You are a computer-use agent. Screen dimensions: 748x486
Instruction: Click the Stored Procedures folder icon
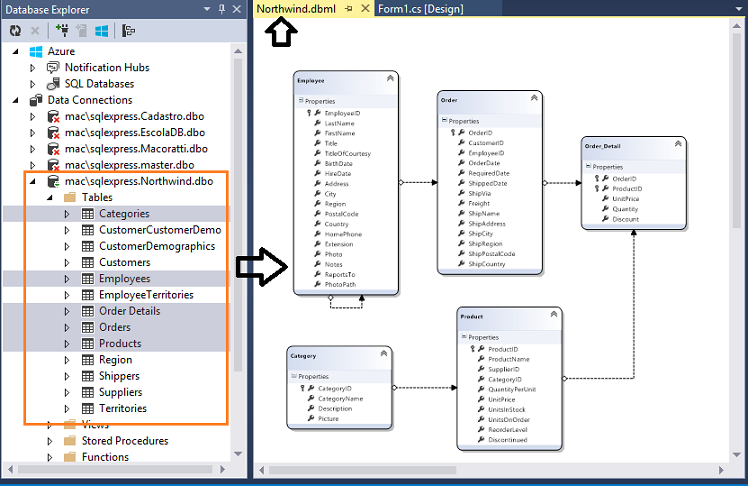click(x=70, y=441)
